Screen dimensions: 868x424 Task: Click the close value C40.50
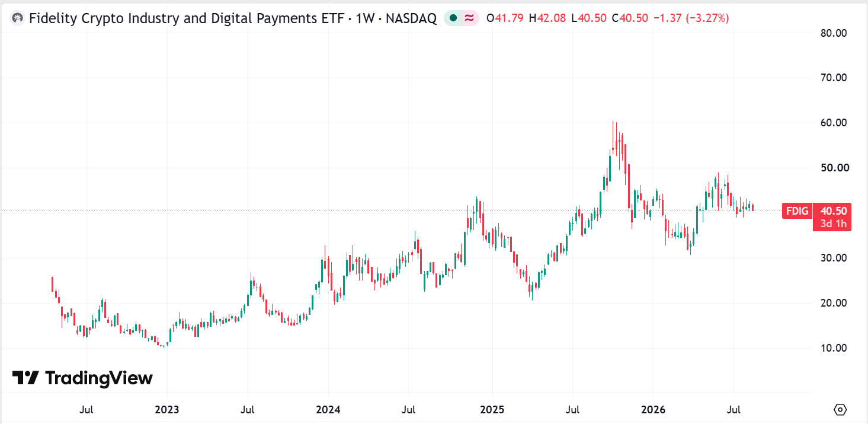[x=630, y=18]
